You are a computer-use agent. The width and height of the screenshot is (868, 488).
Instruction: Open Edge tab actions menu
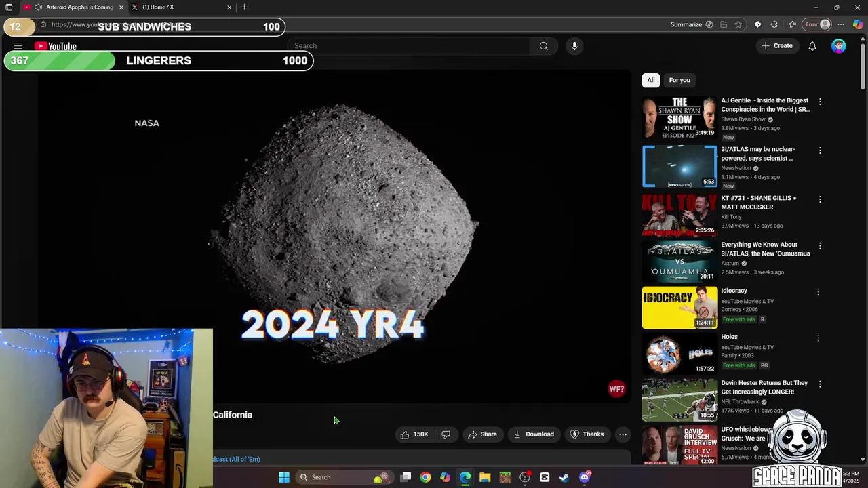coord(9,7)
